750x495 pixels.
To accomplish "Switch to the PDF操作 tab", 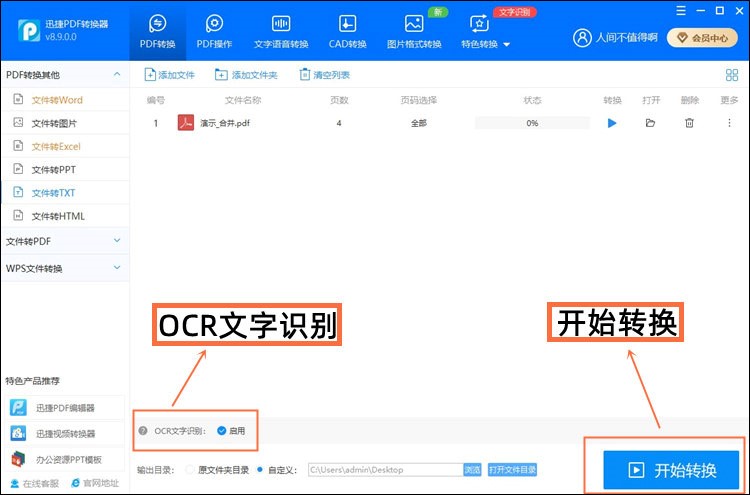I will [x=214, y=32].
